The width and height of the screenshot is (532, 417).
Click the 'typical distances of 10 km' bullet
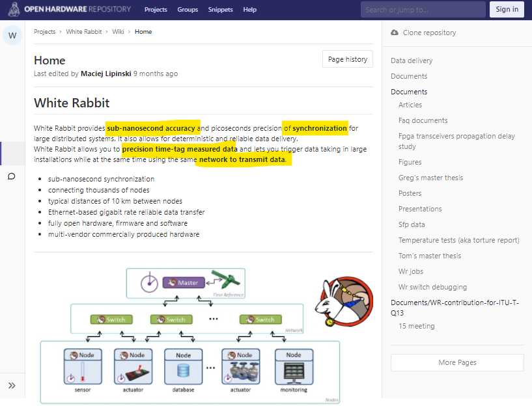(x=115, y=201)
